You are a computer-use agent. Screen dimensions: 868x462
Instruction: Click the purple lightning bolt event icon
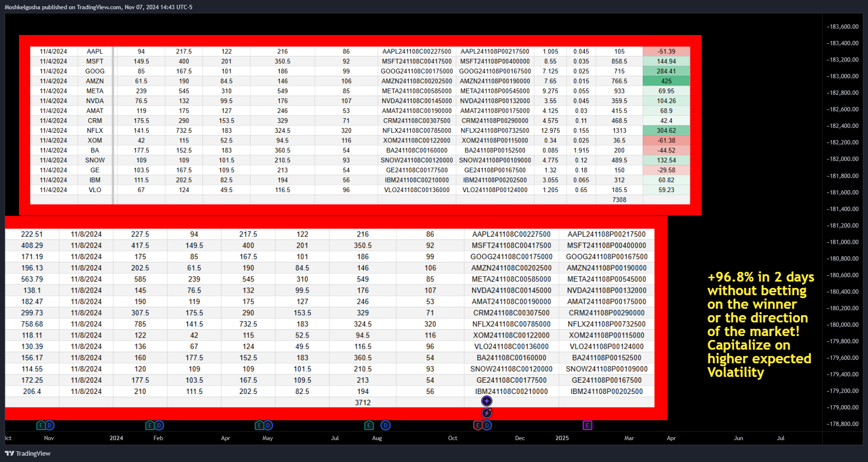pyautogui.click(x=487, y=413)
